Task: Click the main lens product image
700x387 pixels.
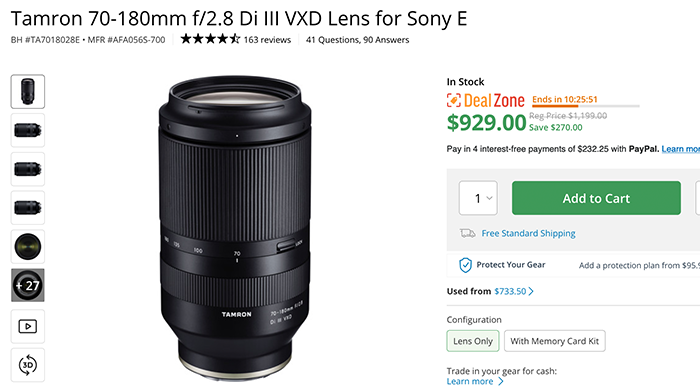Action: (x=235, y=228)
